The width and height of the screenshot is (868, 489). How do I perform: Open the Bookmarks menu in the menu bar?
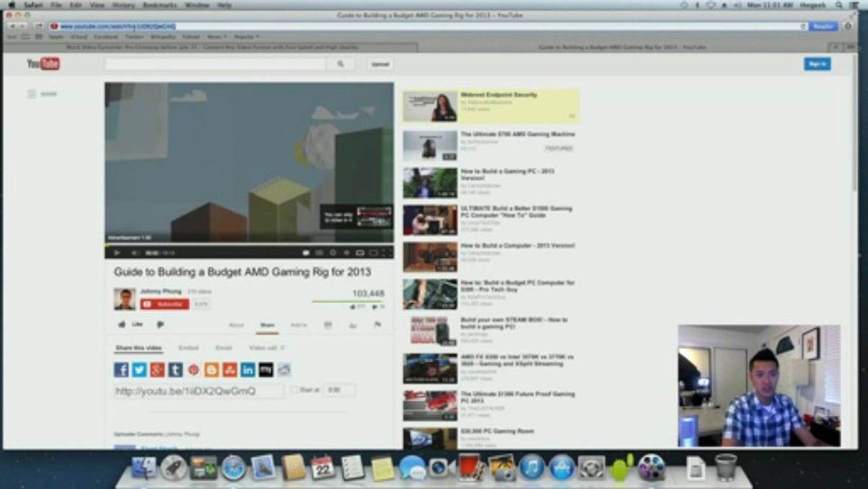[159, 5]
